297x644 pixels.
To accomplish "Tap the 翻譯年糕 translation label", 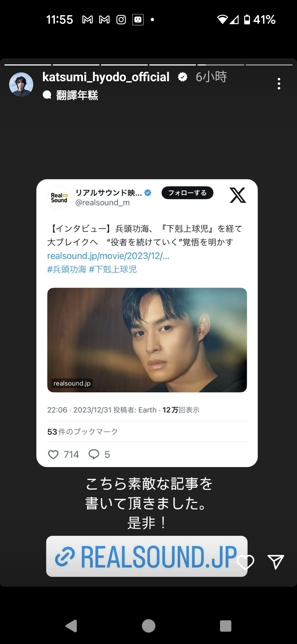I will [77, 95].
